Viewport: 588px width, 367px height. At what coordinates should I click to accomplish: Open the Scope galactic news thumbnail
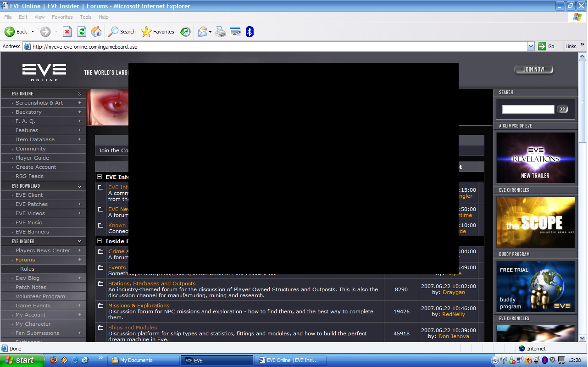536,222
